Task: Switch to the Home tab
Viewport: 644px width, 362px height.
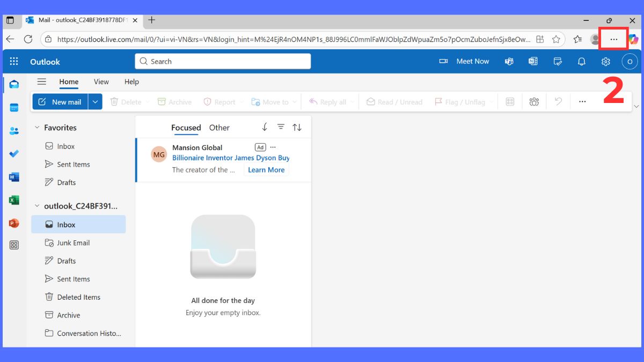Action: (69, 82)
